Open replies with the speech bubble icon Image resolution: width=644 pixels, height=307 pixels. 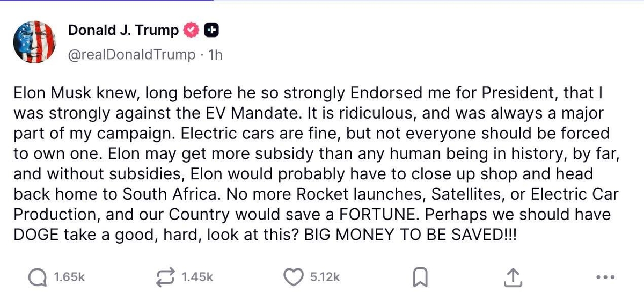[x=36, y=277]
